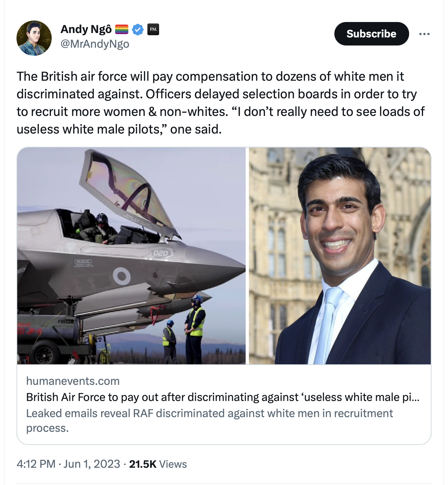The image size is (448, 485).
Task: Click the photo of smiling man in suit
Action: point(340,256)
